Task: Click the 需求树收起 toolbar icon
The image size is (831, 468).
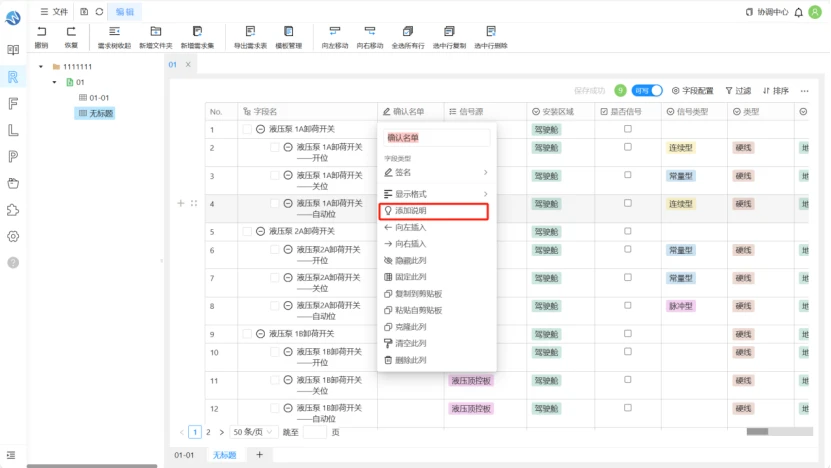Action: [x=114, y=32]
